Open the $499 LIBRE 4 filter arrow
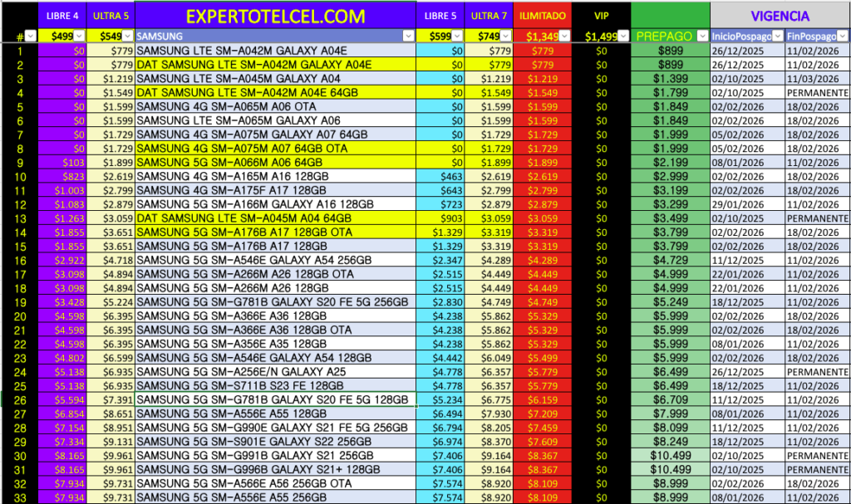851x504 pixels. pos(79,36)
